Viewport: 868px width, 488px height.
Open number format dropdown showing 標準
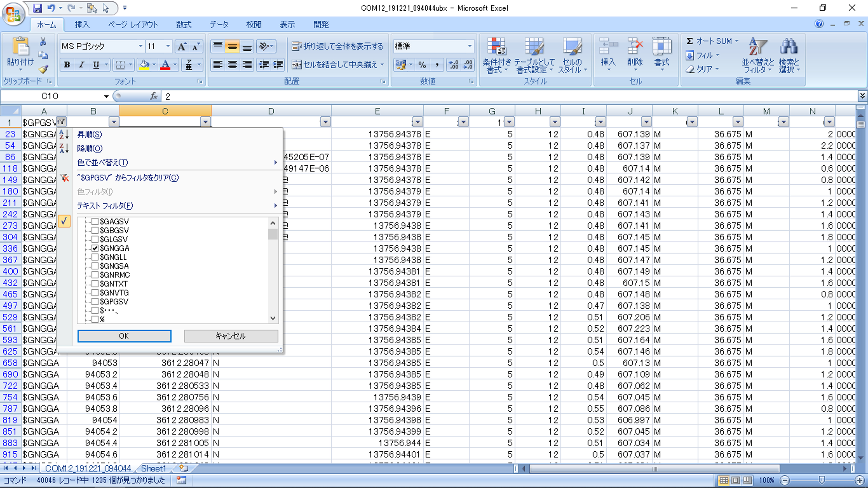[x=470, y=46]
